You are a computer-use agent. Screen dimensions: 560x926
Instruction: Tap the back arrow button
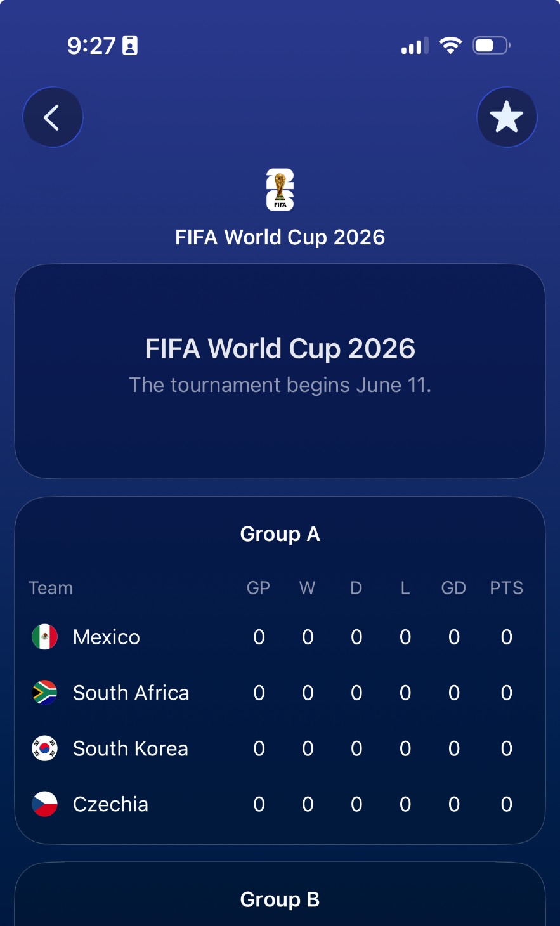pyautogui.click(x=53, y=117)
